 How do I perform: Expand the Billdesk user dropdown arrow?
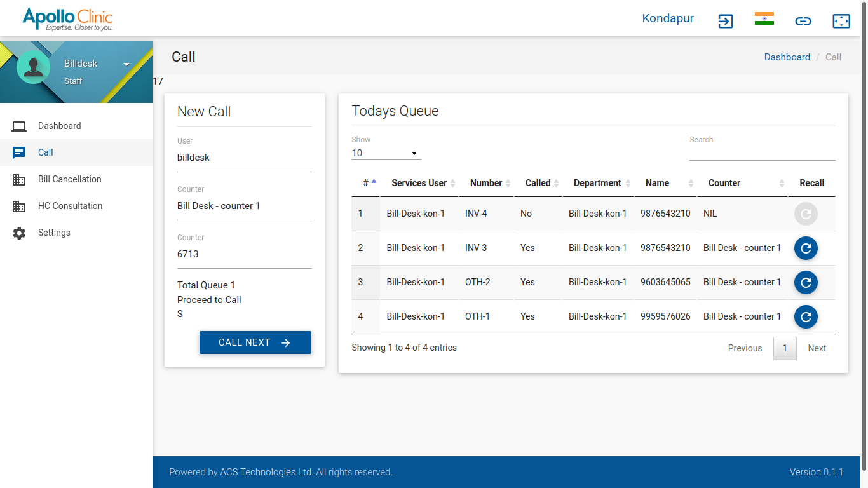tap(126, 64)
